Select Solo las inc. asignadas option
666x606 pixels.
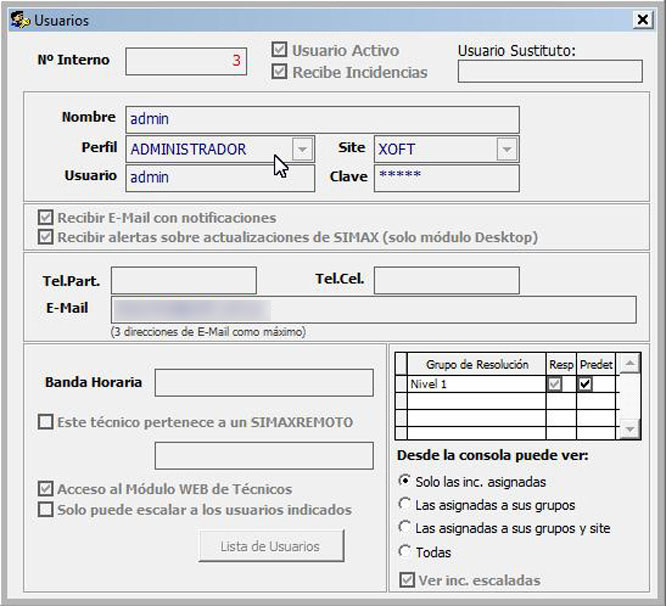tap(405, 482)
